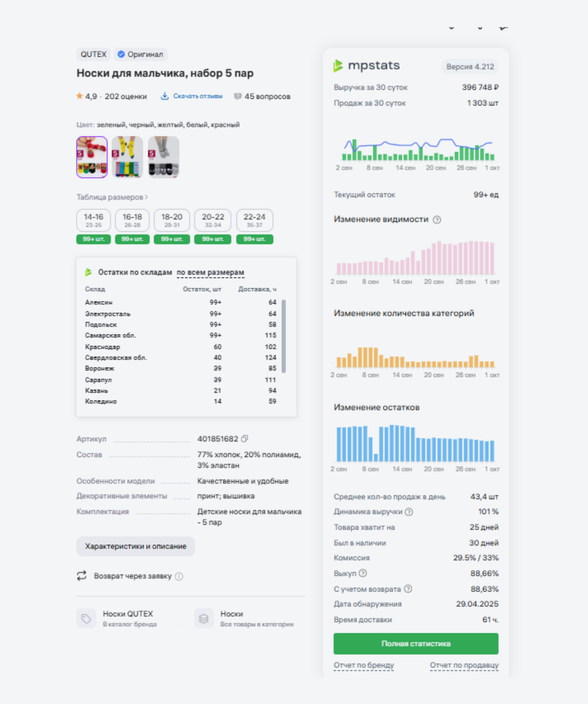Open the 'по всем размерам' size filter dropdown

tap(210, 272)
